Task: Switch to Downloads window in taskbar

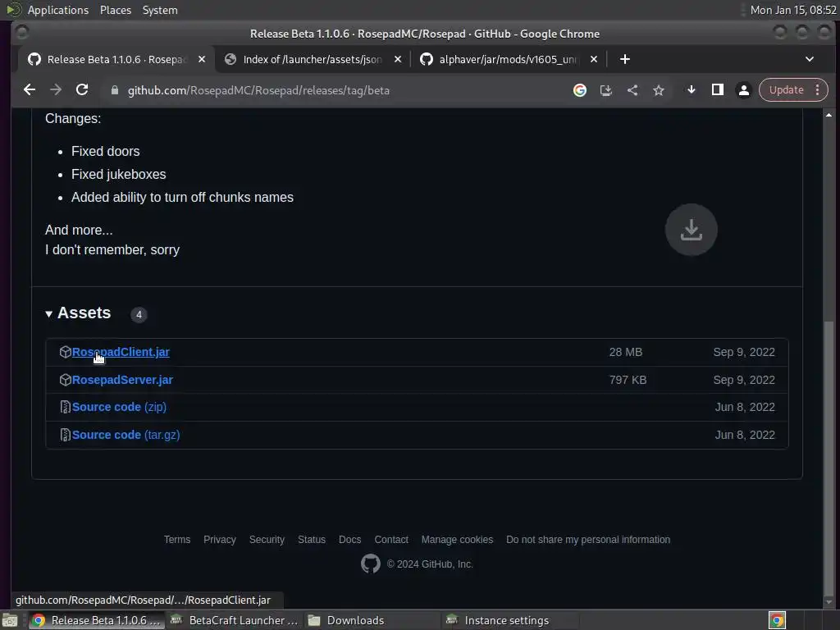Action: click(x=372, y=620)
